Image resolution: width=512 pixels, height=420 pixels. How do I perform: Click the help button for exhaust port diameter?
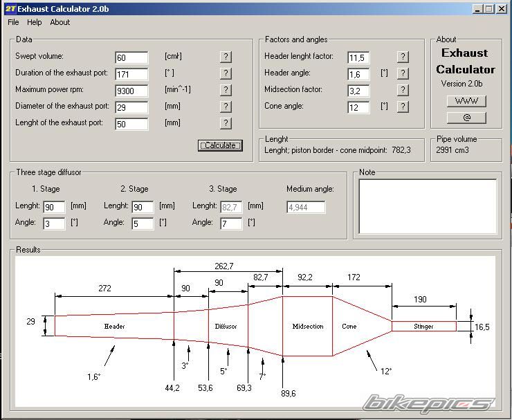[226, 107]
